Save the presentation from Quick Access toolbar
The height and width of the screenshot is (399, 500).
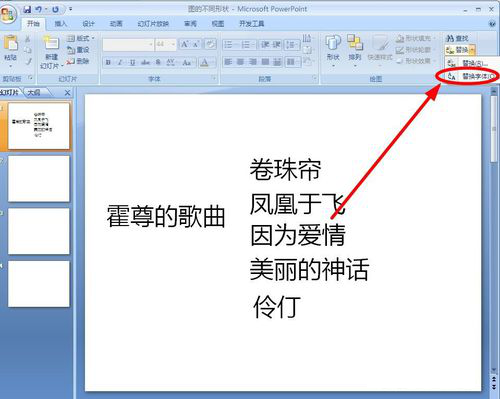coord(27,10)
